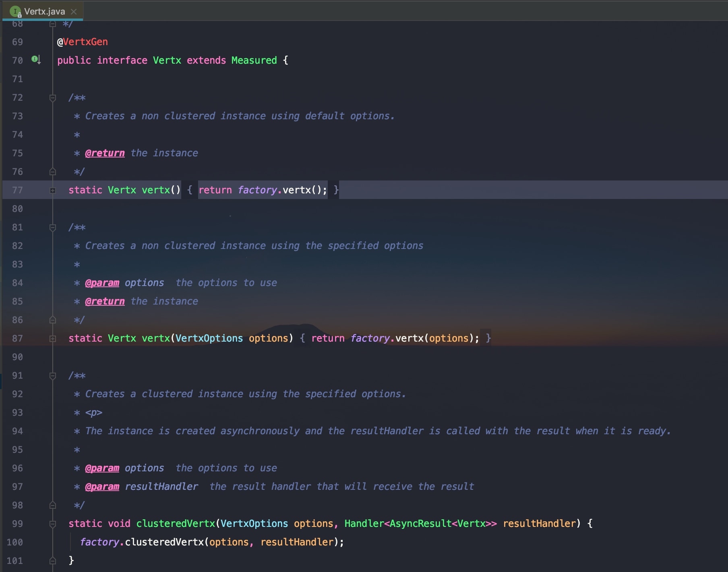Click the word 'resultHandler' parameter on line 99
Screen dimensions: 728x572
click(x=539, y=524)
